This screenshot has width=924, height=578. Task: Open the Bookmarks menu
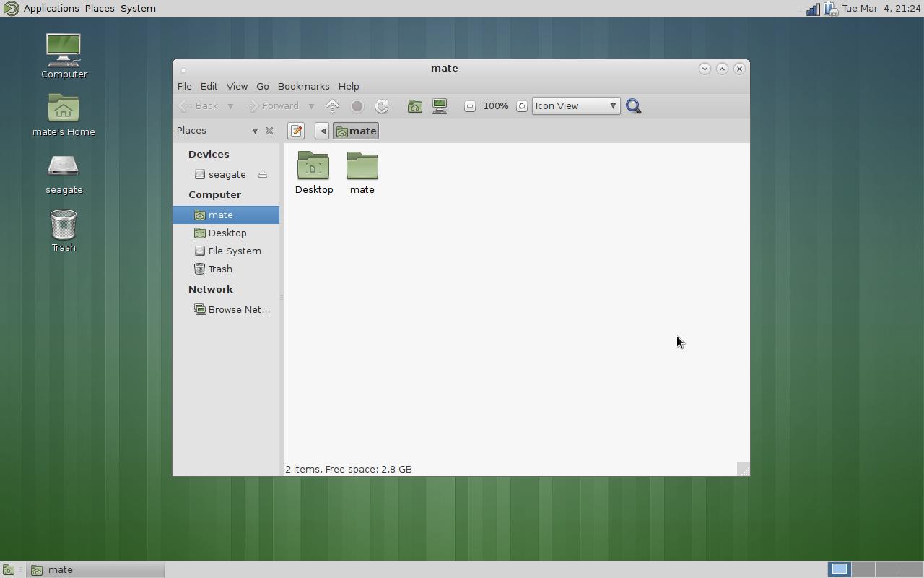[303, 86]
